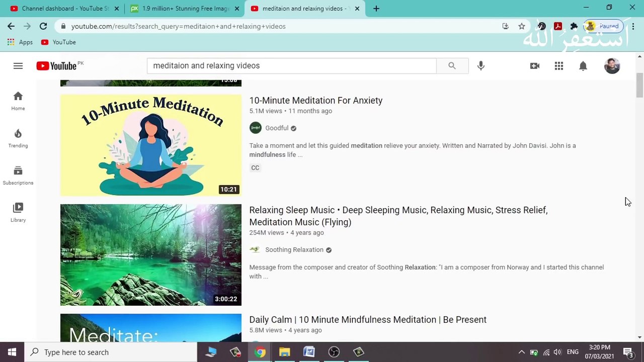
Task: Click the Goodful channel avatar
Action: pos(256,128)
